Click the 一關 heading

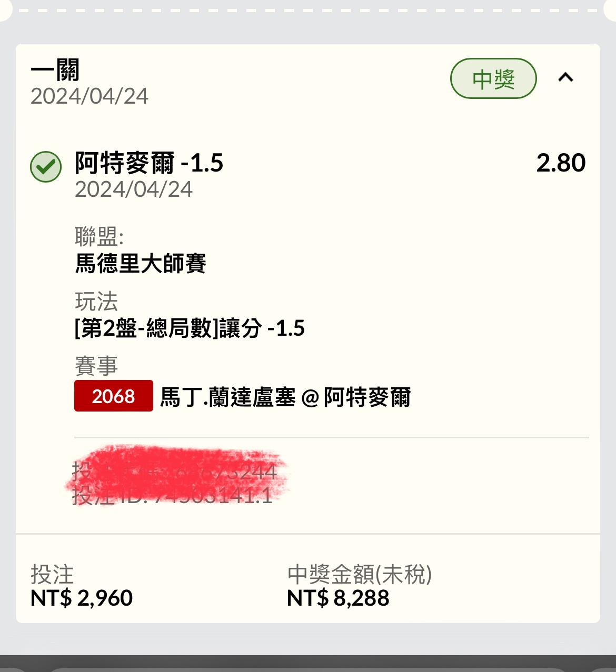(55, 70)
